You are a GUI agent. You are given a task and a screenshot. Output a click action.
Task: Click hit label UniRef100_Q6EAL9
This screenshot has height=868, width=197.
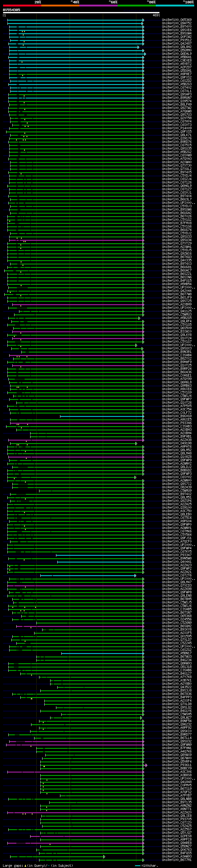point(177,54)
